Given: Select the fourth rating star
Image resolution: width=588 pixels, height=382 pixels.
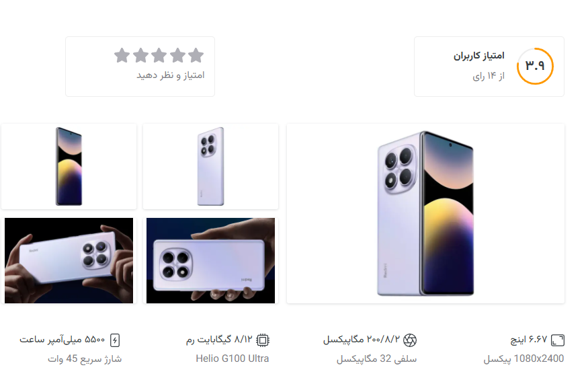Looking at the screenshot, I should coord(140,56).
